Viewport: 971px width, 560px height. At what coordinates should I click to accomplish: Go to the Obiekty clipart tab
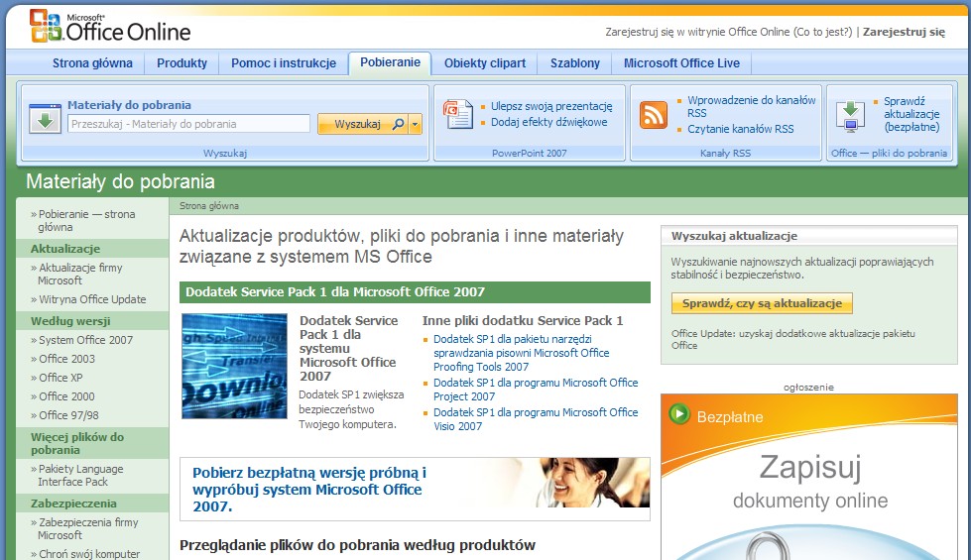[485, 63]
